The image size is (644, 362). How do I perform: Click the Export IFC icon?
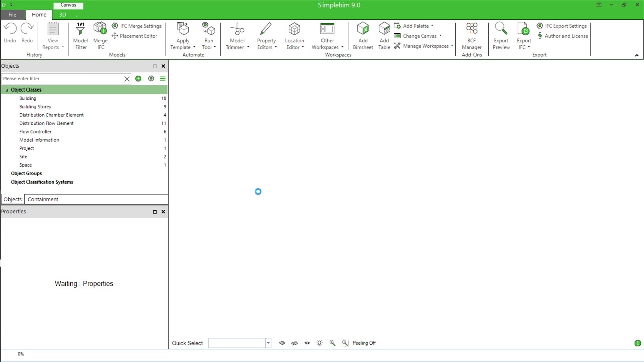(524, 29)
